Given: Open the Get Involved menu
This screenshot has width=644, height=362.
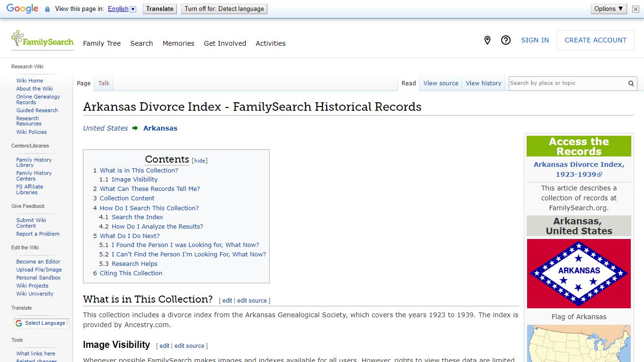Looking at the screenshot, I should click(x=225, y=43).
